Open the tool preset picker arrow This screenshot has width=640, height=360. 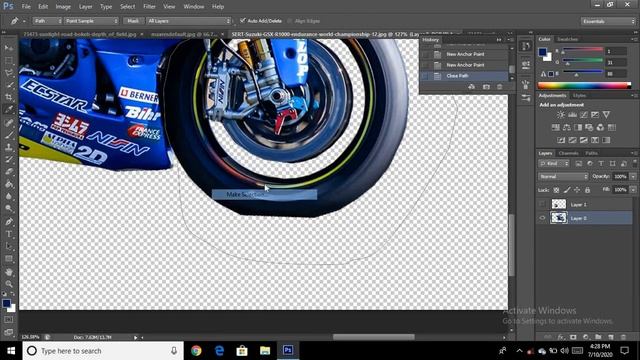tap(24, 21)
